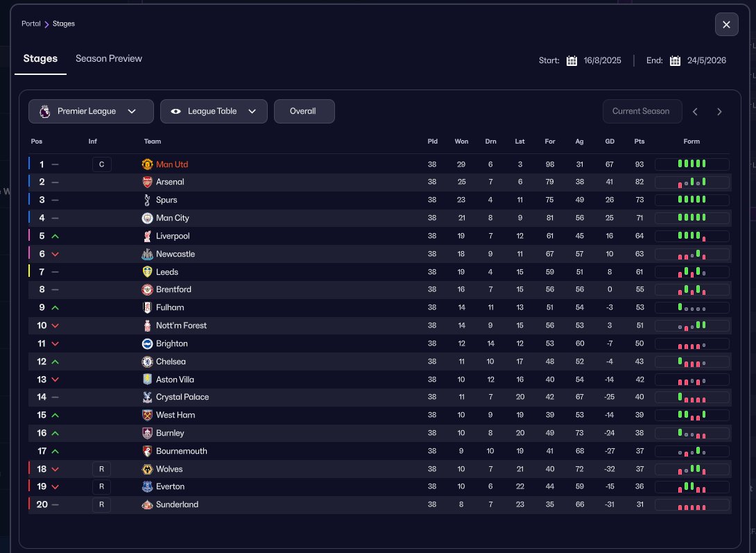Viewport: 756px width, 553px height.
Task: Sort table by the Pts column header
Action: 639,142
